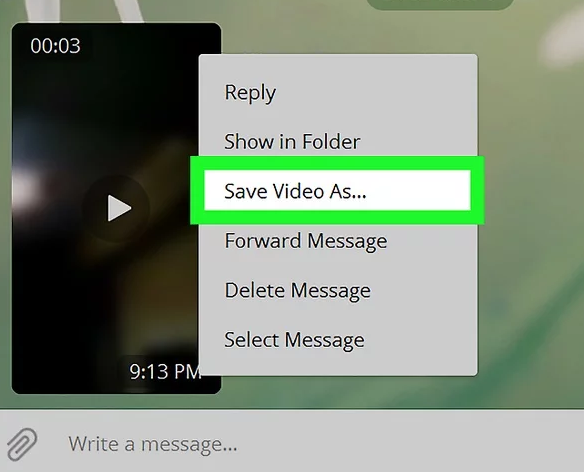Dismiss the menu by clicking chat background
This screenshot has height=472, width=584.
[x=529, y=224]
